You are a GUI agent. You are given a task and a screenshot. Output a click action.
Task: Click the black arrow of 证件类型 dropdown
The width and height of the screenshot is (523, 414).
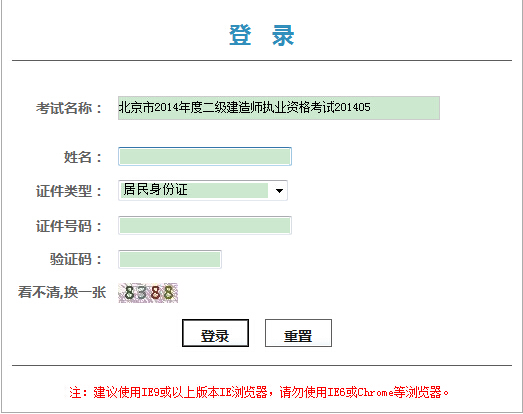coord(279,191)
